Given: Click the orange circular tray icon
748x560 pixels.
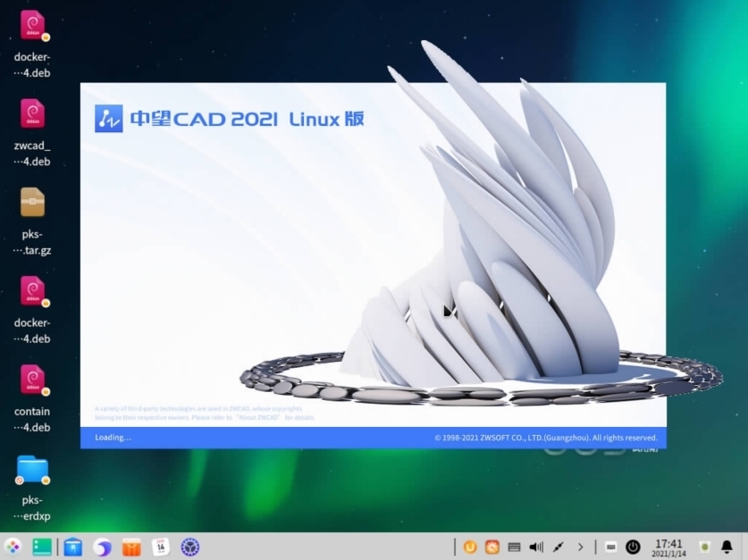Looking at the screenshot, I should tap(470, 547).
